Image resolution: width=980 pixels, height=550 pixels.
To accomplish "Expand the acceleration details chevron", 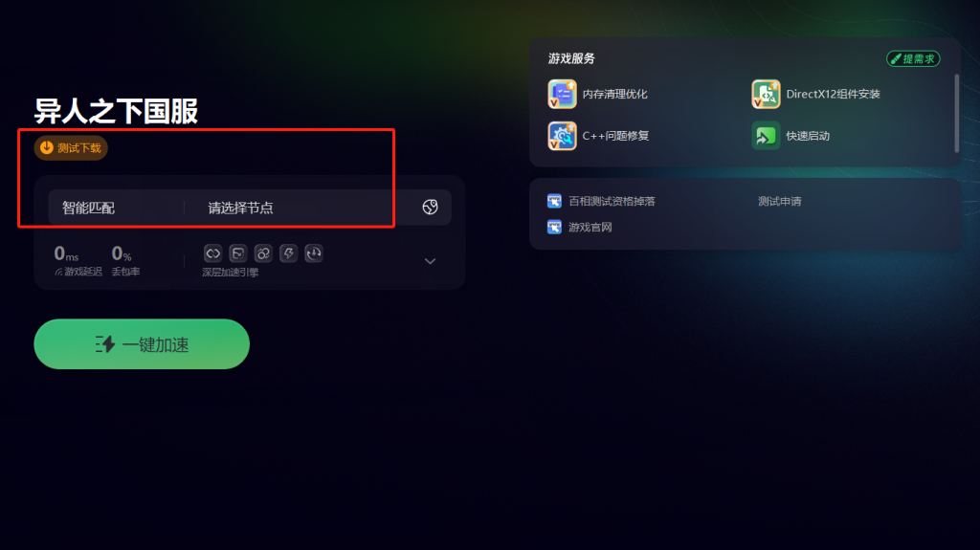I will pos(430,261).
